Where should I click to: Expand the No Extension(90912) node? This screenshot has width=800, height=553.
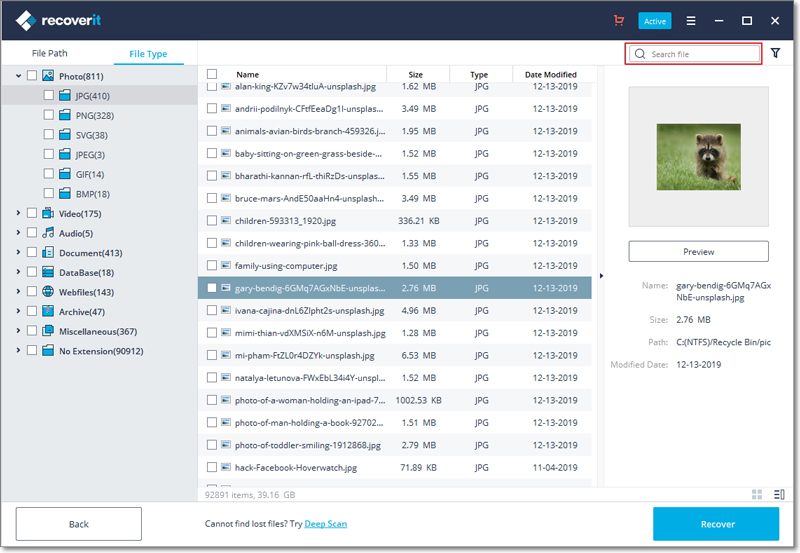click(18, 350)
